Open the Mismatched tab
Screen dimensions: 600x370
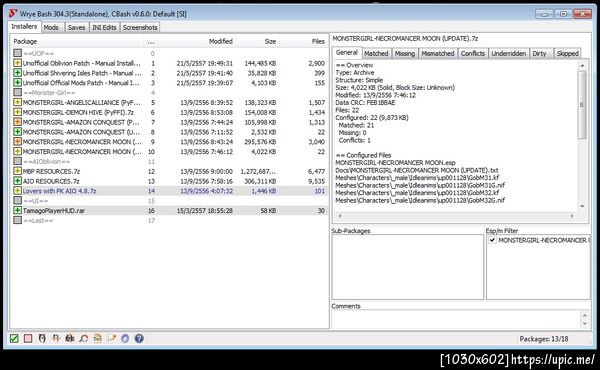tap(438, 53)
